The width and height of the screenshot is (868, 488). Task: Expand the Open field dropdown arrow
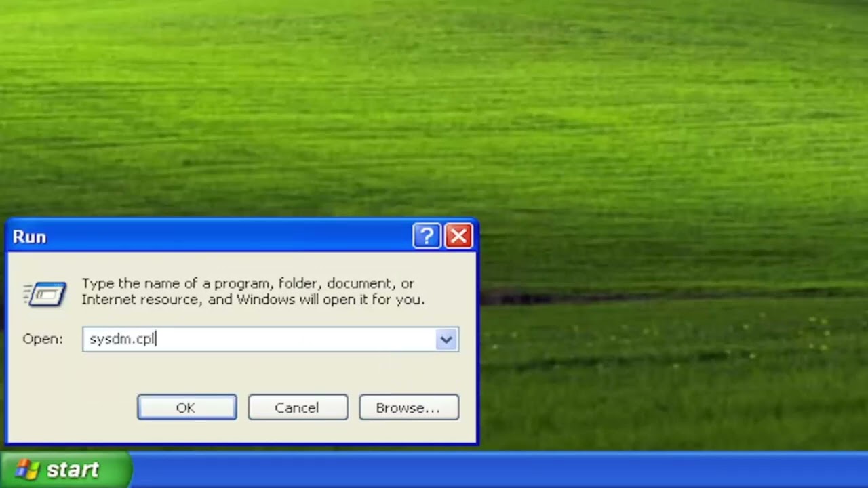click(446, 340)
